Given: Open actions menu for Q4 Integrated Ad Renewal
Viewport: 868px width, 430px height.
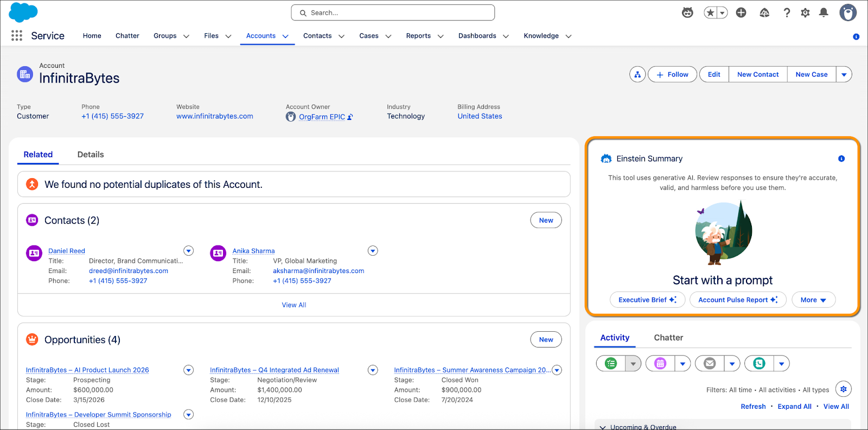Looking at the screenshot, I should coord(373,370).
